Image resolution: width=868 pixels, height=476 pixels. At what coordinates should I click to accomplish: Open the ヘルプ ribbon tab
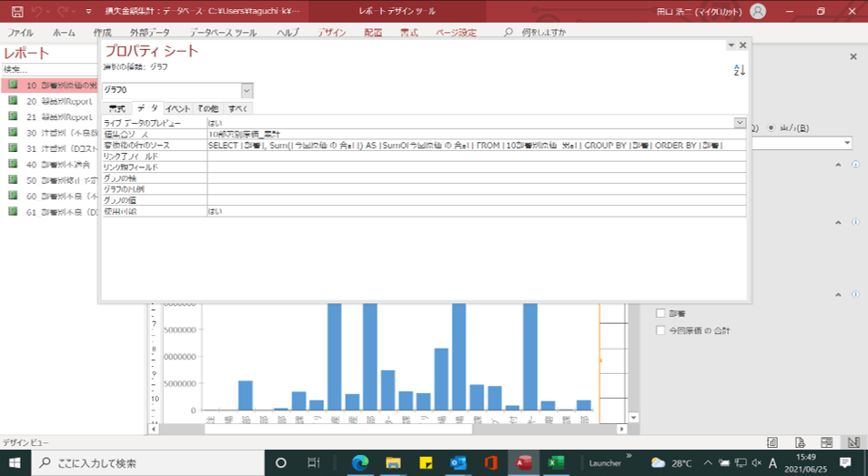(288, 33)
